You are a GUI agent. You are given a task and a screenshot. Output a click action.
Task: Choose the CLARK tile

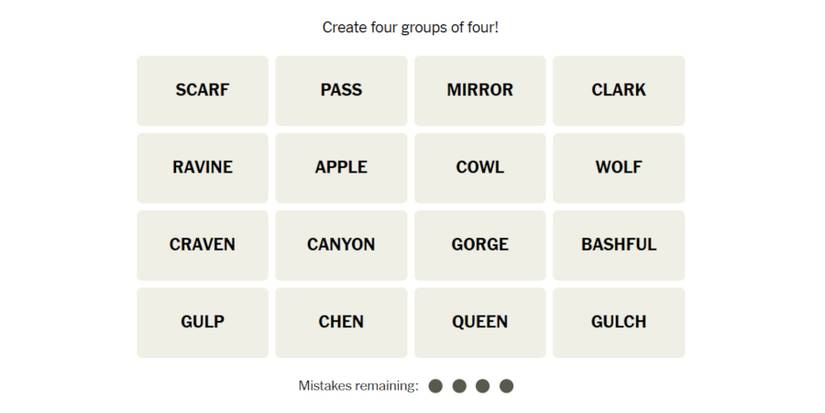point(618,90)
